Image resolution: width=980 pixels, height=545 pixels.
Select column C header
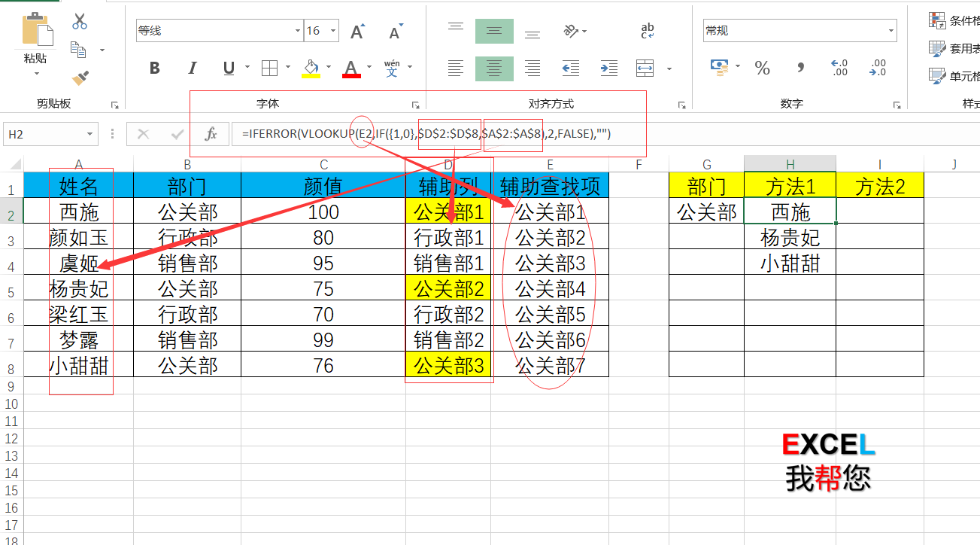tap(323, 164)
